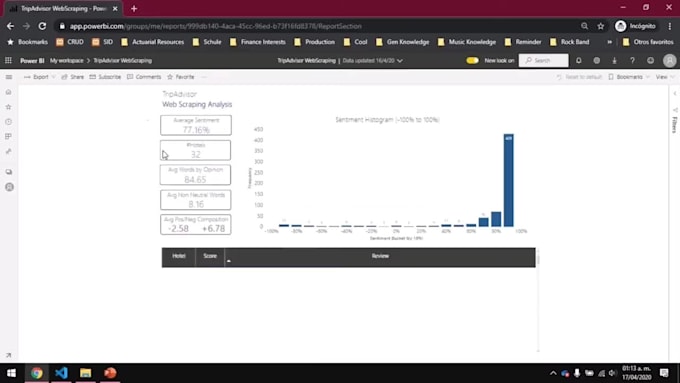
Task: Click the browser address bar URL
Action: [x=216, y=26]
